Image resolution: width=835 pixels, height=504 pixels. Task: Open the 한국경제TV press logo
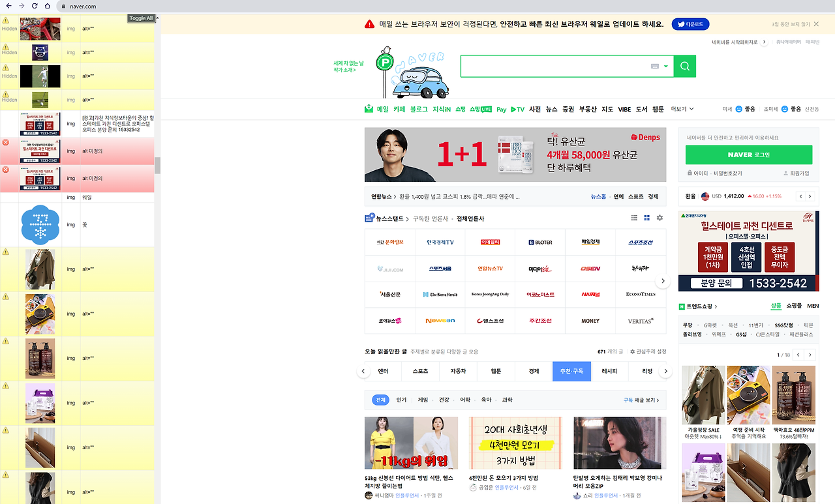coord(440,242)
